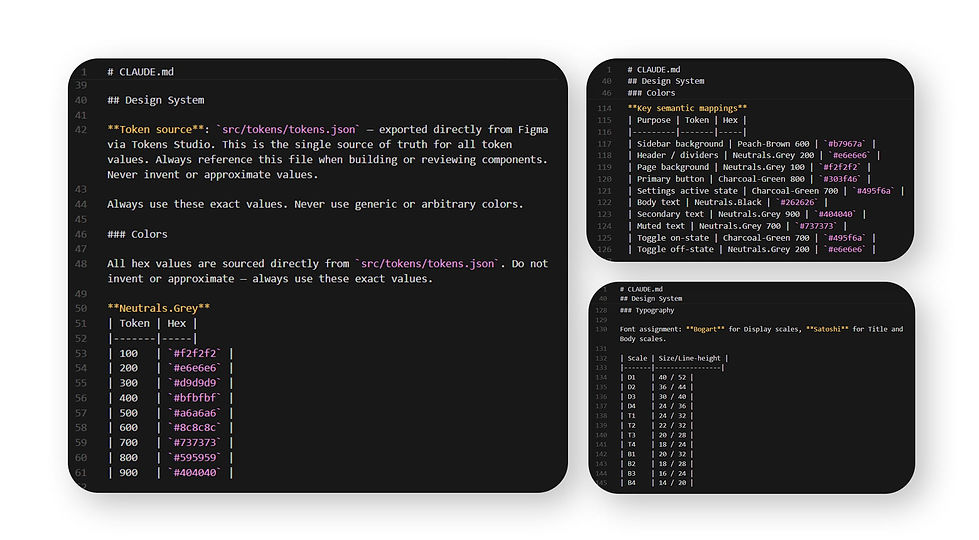Click the "# CLAUDE.md" heading in the large left panel

click(140, 72)
